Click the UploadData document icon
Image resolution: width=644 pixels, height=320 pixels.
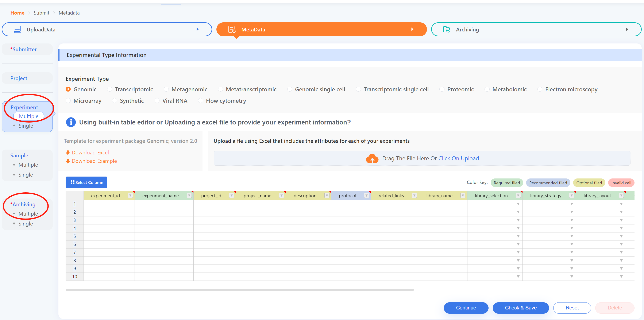[x=17, y=29]
